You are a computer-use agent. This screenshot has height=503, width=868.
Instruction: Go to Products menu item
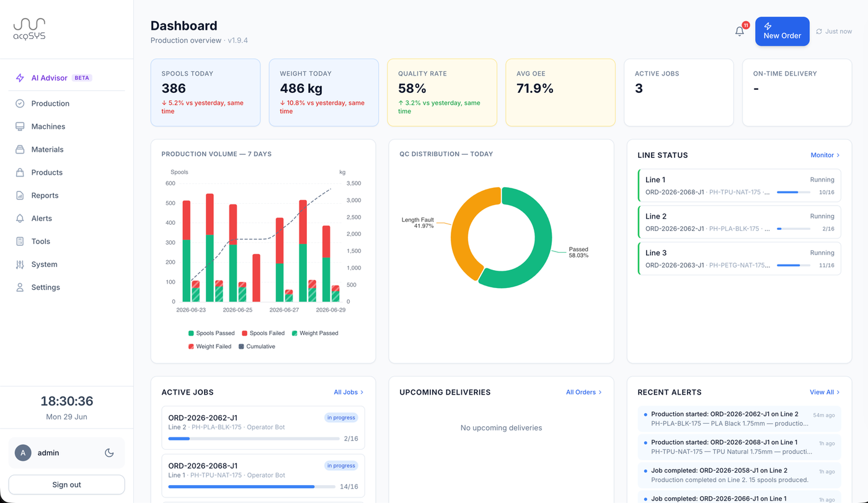tap(67, 172)
